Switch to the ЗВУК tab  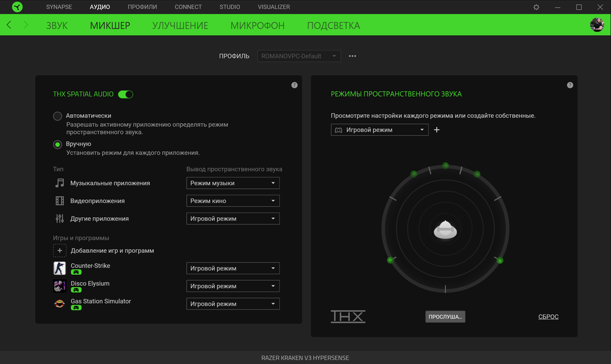click(57, 25)
